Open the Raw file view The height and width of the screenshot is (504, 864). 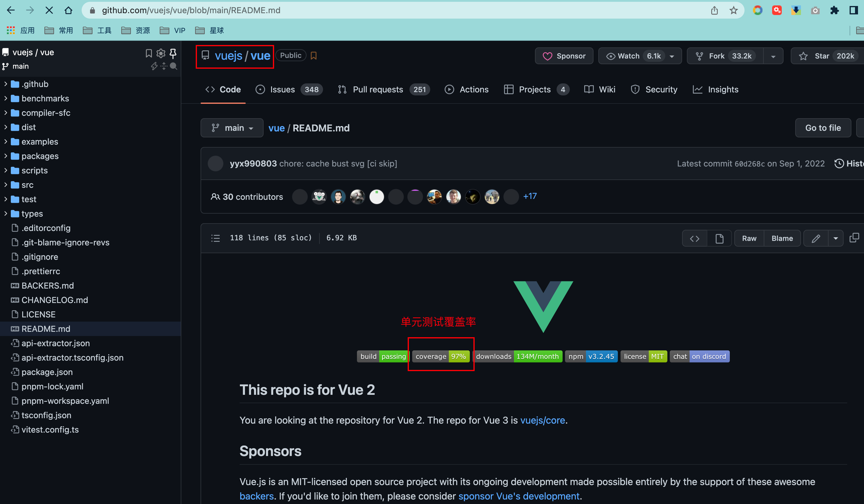coord(749,238)
